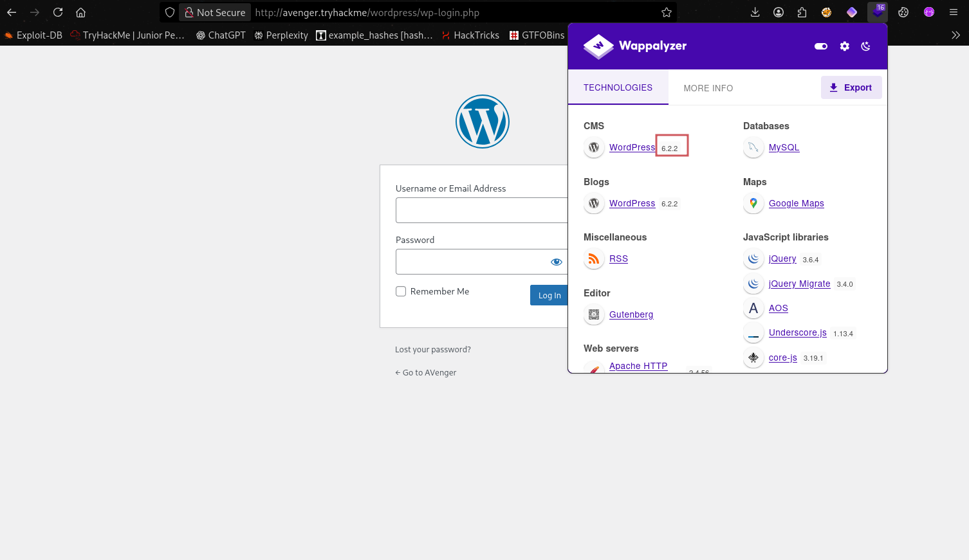
Task: Show password using eye icon
Action: pos(556,262)
